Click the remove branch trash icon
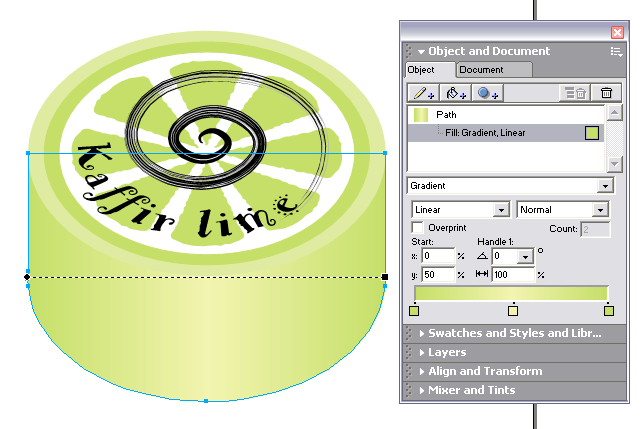Image resolution: width=641 pixels, height=429 pixels. pos(576,93)
